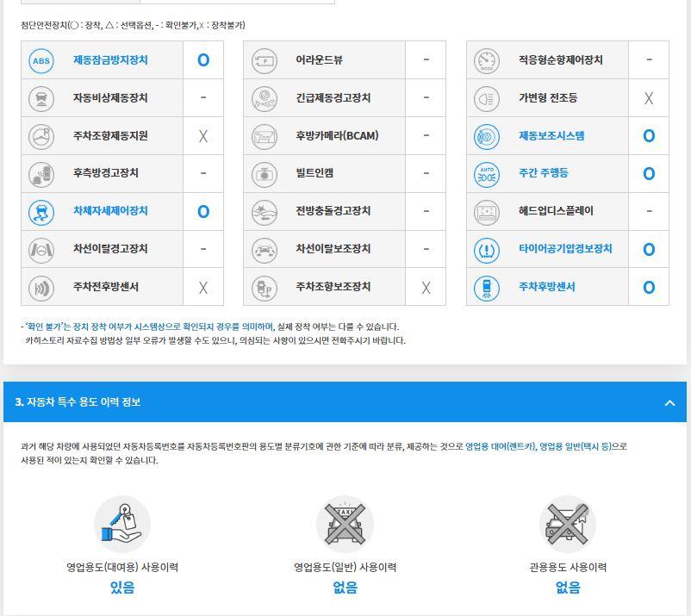The height and width of the screenshot is (616, 691).
Task: Click the ABS brake lock prevention icon
Action: click(x=41, y=60)
